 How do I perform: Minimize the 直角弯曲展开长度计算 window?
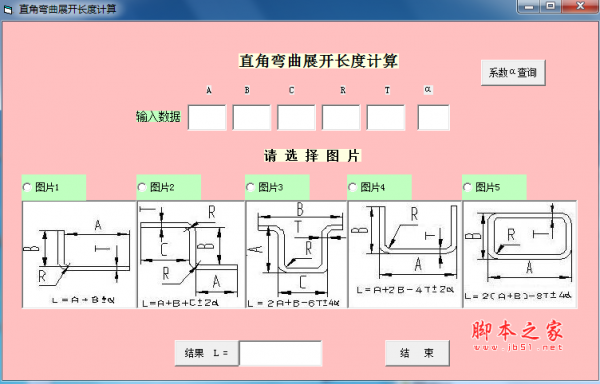tap(529, 7)
